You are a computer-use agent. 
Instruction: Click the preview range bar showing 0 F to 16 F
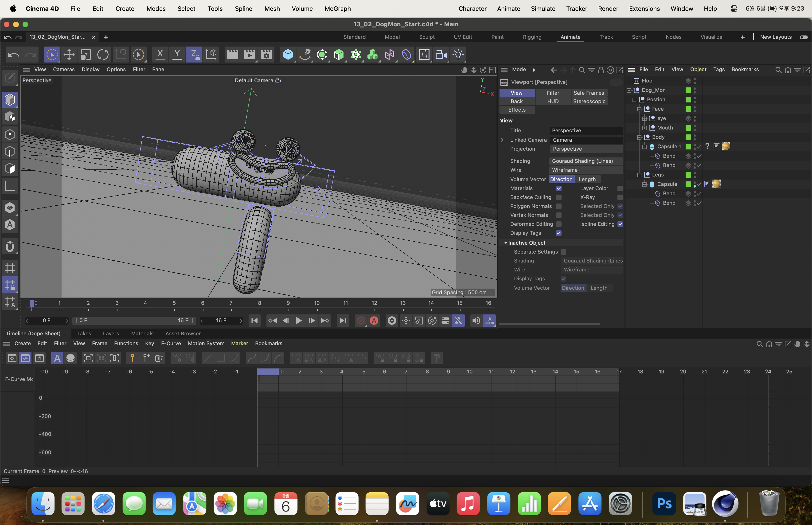click(x=134, y=321)
